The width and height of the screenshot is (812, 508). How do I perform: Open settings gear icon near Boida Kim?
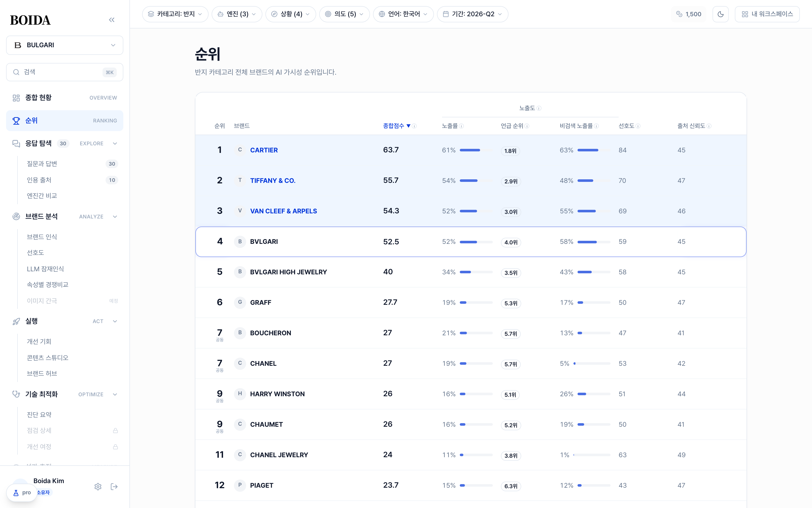(x=98, y=486)
